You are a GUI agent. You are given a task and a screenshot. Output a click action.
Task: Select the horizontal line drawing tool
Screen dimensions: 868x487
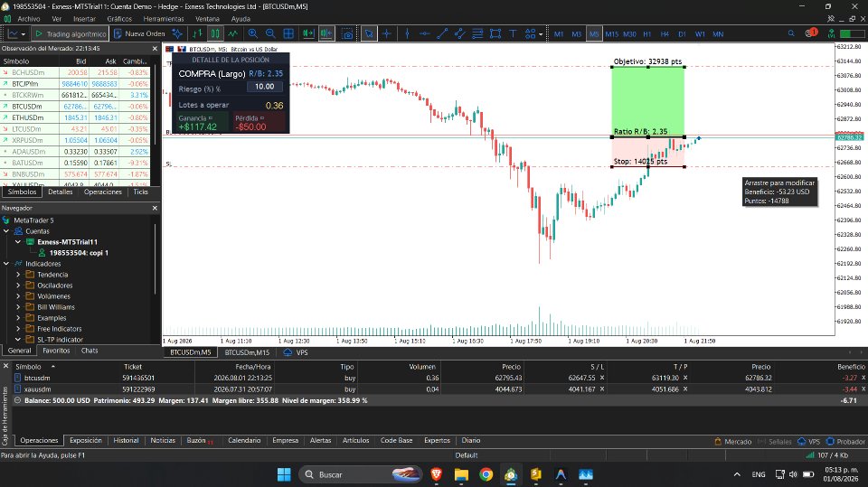[425, 33]
